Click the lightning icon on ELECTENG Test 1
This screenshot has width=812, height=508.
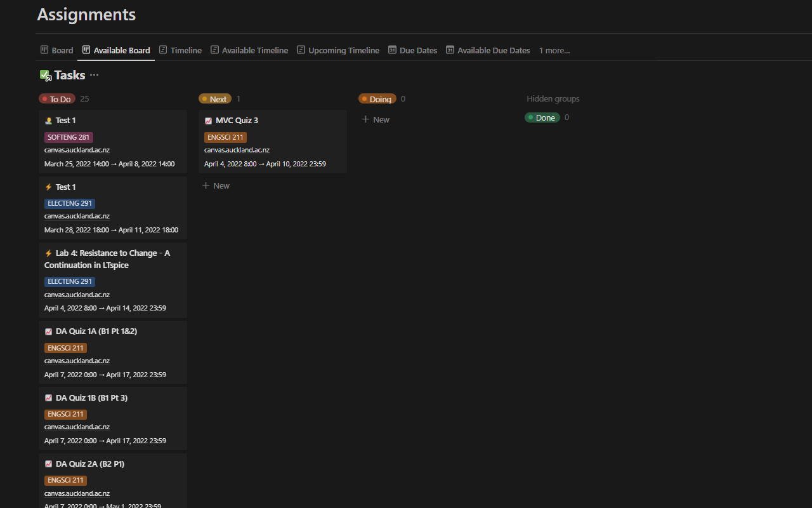tap(49, 187)
